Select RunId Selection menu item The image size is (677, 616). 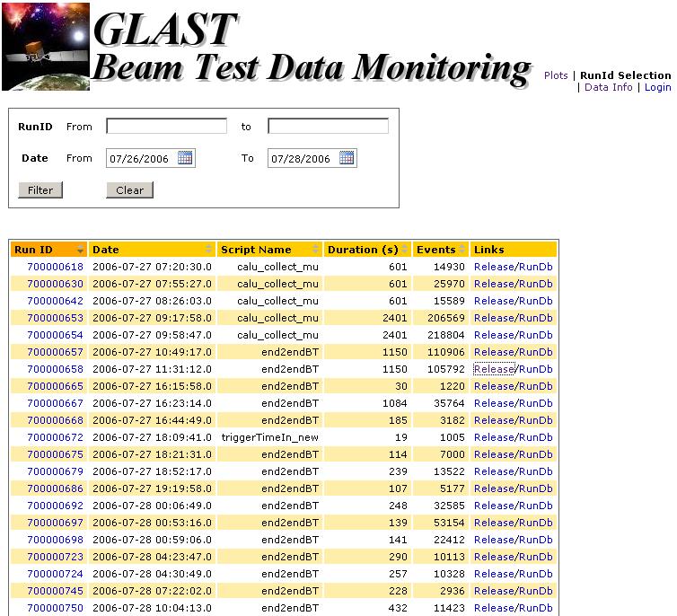(626, 75)
